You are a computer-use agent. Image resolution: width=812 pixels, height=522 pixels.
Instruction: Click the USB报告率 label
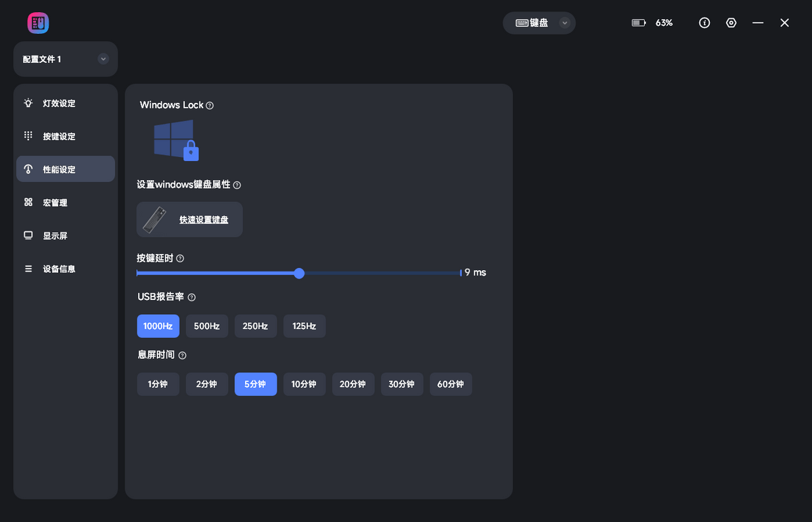click(x=161, y=297)
